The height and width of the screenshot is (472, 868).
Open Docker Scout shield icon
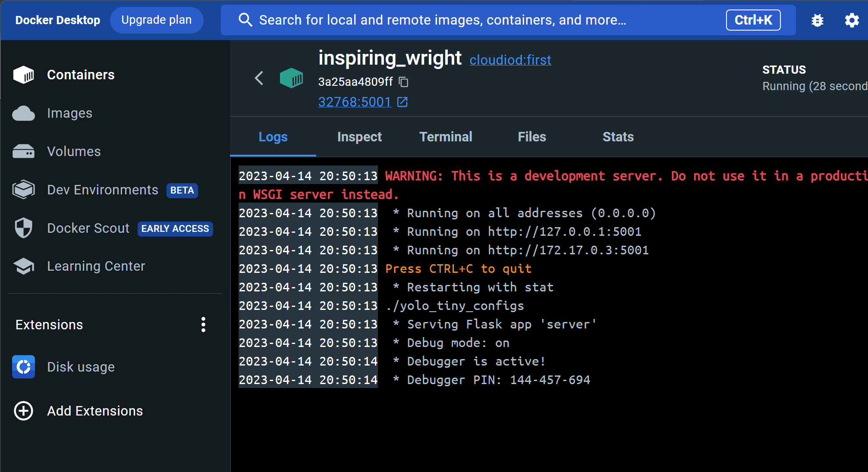pyautogui.click(x=24, y=228)
